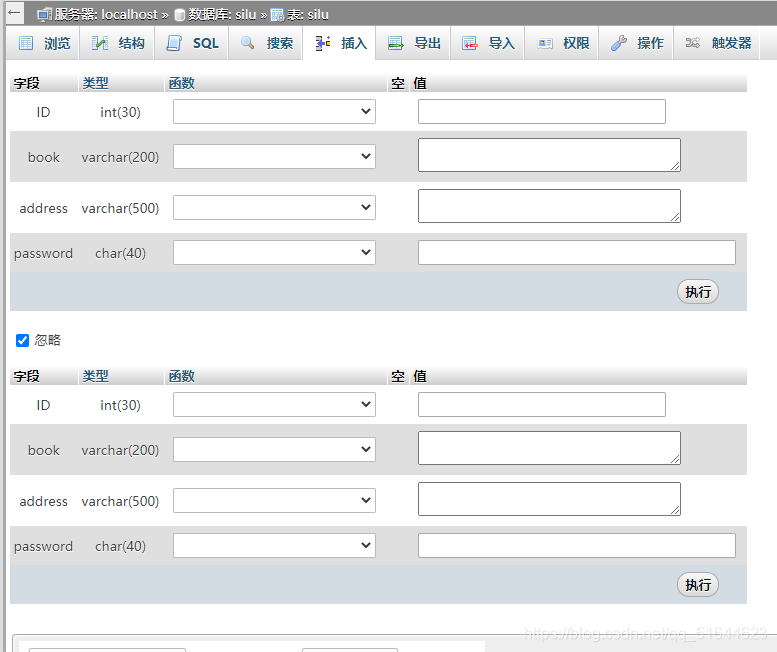Click the Export tab icon
The height and width of the screenshot is (652, 777).
395,43
